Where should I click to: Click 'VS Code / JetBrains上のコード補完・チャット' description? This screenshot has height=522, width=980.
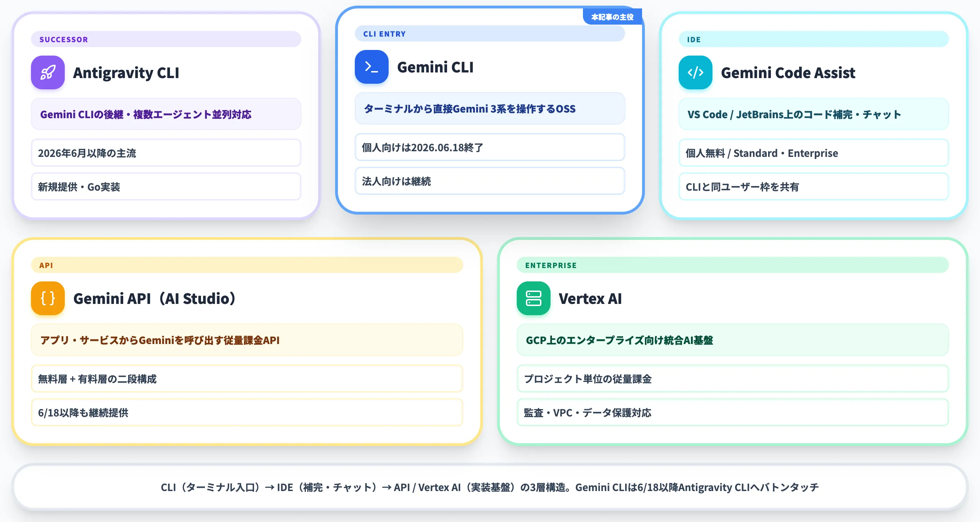point(813,114)
